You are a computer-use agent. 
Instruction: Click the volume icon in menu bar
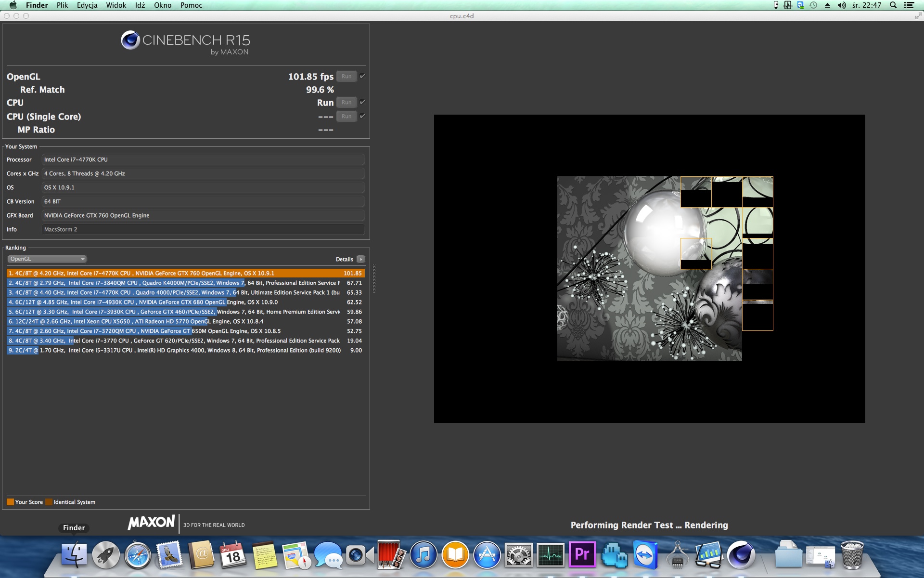(842, 5)
